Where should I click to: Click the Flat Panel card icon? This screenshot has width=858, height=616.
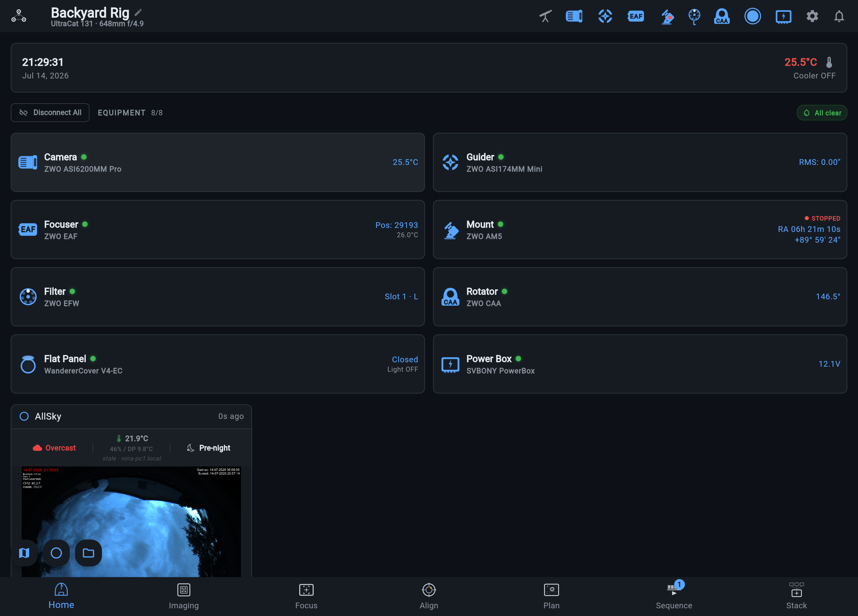(x=28, y=364)
